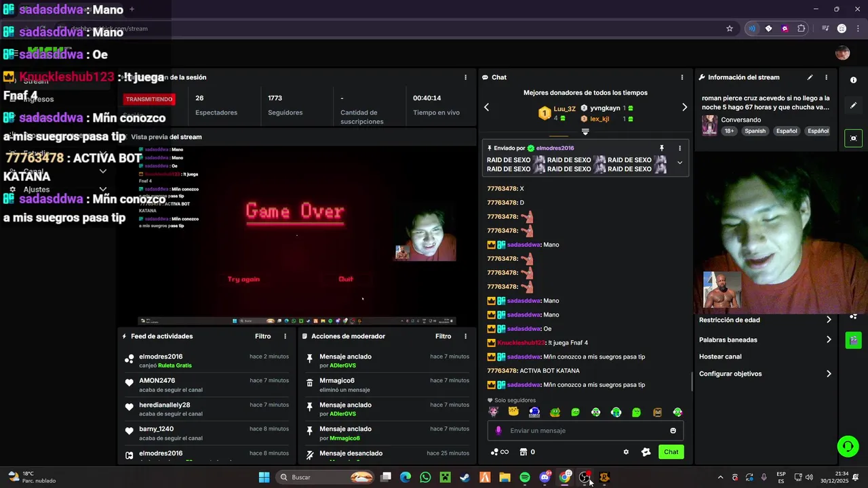
Task: Click the previous donors arrow in chat
Action: 486,107
